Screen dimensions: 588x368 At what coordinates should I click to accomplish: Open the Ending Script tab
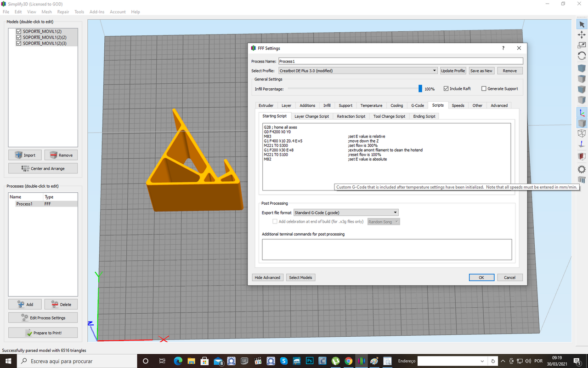424,116
